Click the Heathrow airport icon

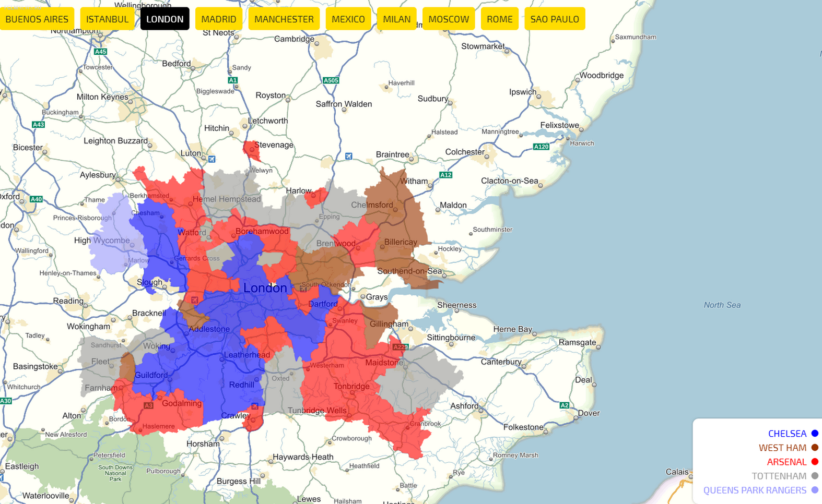pyautogui.click(x=194, y=300)
